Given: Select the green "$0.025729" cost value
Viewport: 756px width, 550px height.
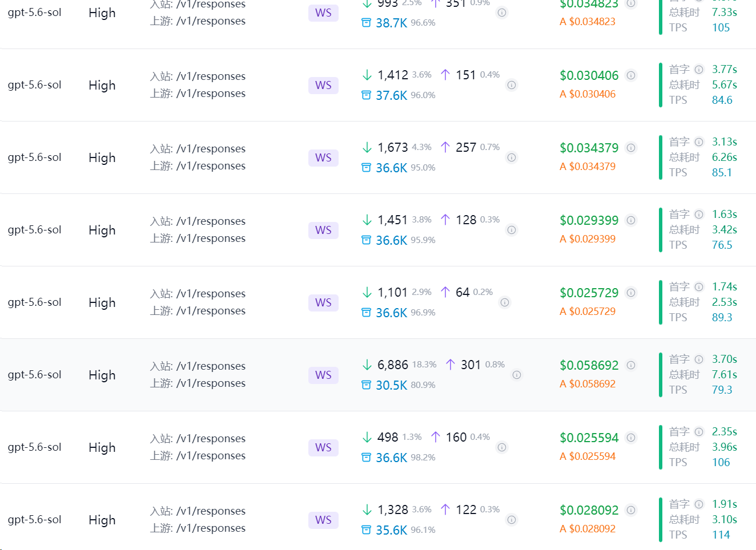Looking at the screenshot, I should [589, 293].
